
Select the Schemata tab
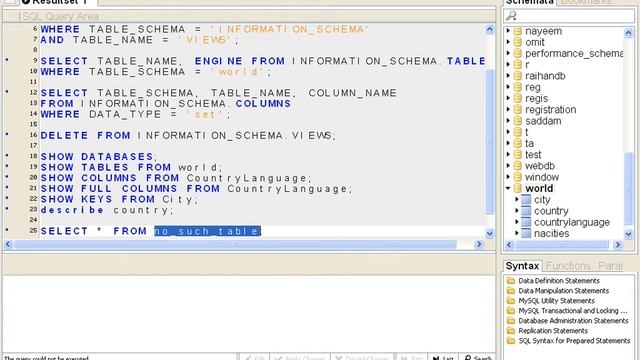[529, 2]
